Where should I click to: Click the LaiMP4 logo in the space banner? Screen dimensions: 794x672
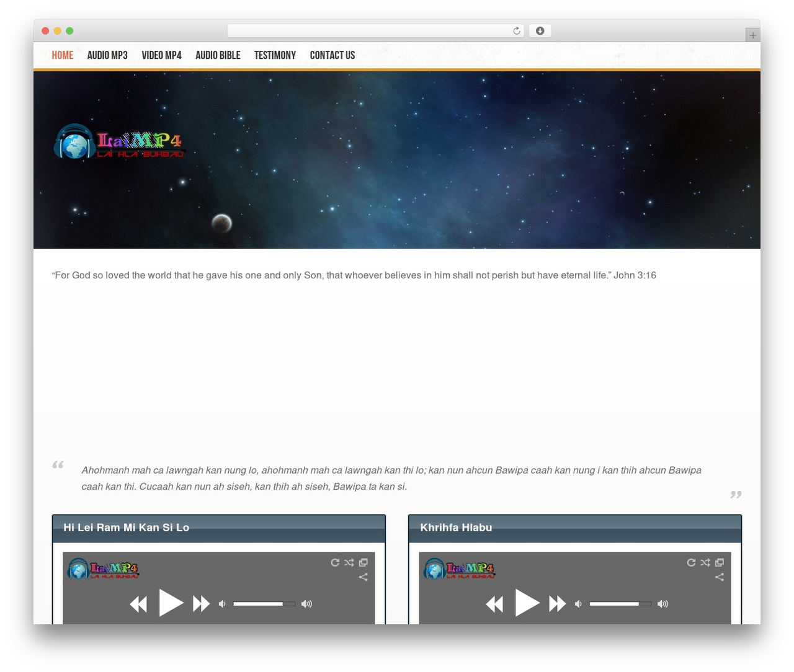click(119, 141)
